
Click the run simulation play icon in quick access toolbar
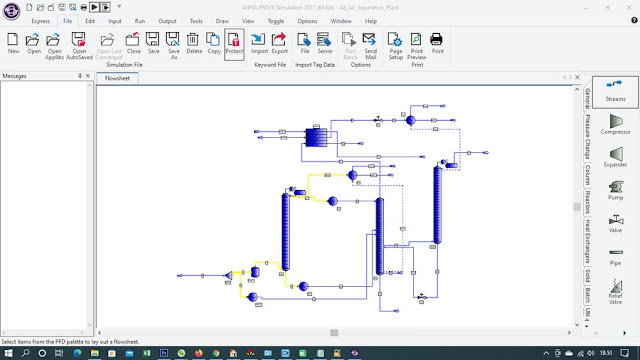[x=94, y=7]
